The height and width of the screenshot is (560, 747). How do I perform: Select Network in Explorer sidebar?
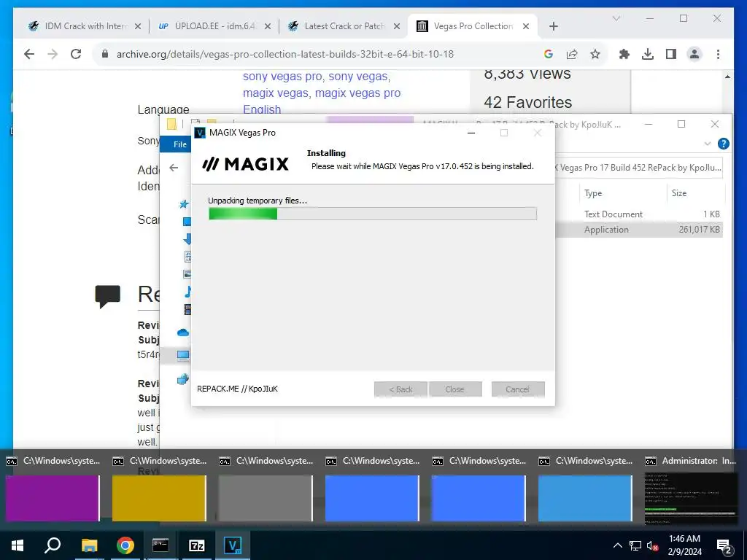pyautogui.click(x=183, y=379)
